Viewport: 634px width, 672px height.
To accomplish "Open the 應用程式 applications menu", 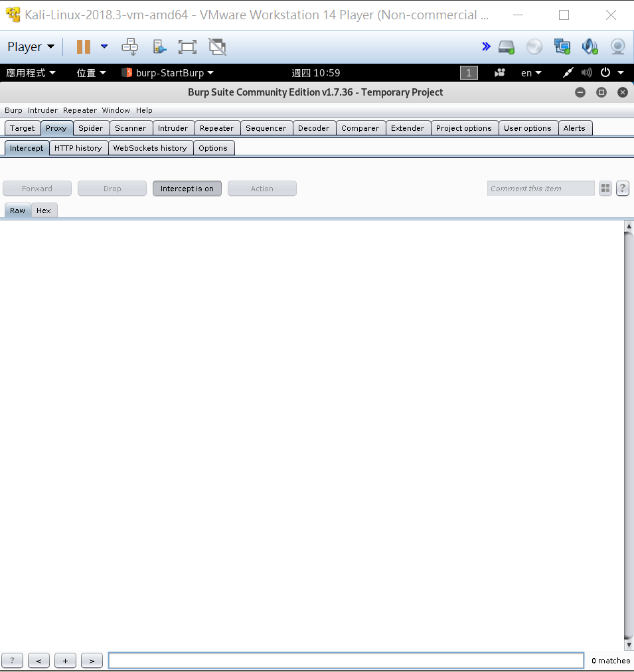I will [31, 73].
